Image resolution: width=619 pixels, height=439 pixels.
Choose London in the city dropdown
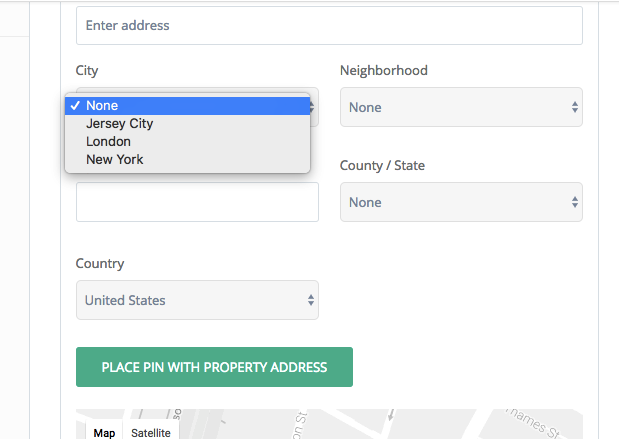click(x=188, y=141)
